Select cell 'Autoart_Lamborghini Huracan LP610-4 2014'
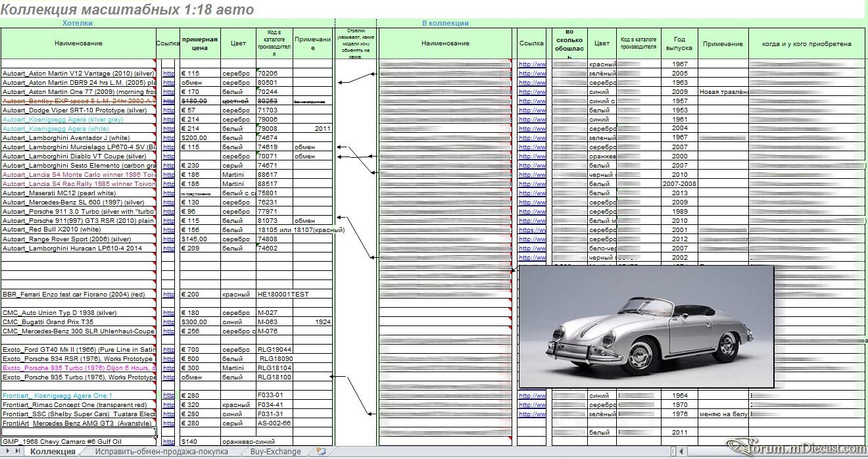The image size is (868, 459). [78, 249]
